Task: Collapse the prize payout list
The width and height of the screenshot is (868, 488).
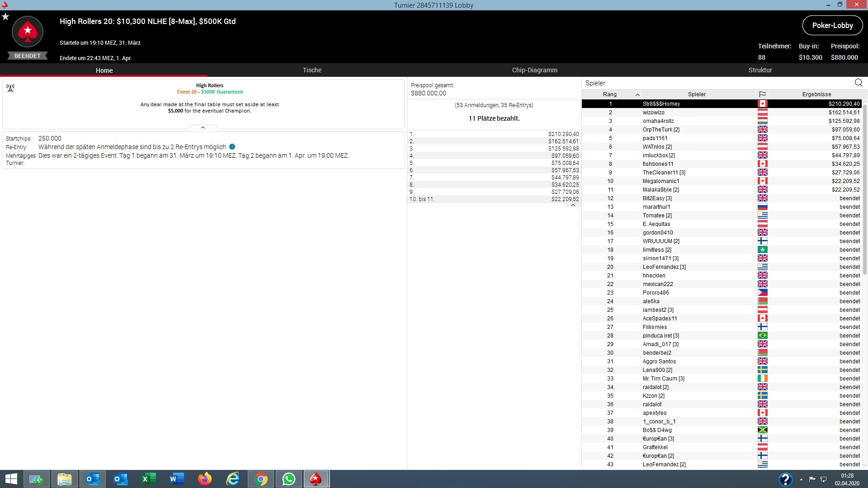Action: coord(573,206)
